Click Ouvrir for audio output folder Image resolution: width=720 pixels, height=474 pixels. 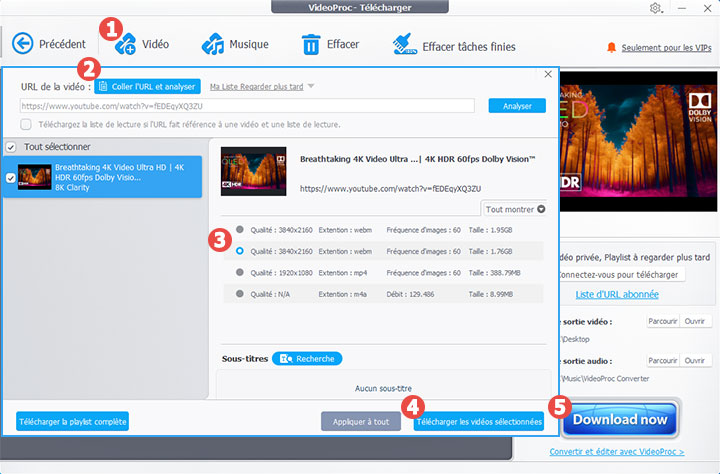pyautogui.click(x=695, y=361)
